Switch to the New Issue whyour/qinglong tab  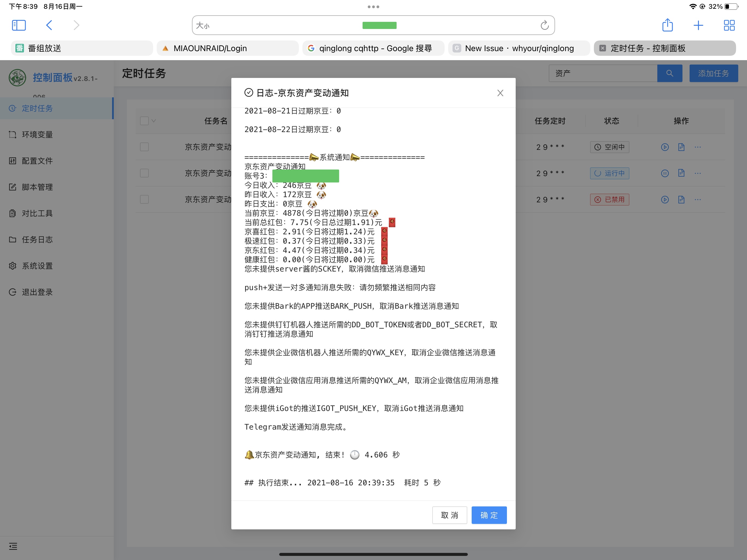[x=519, y=48]
